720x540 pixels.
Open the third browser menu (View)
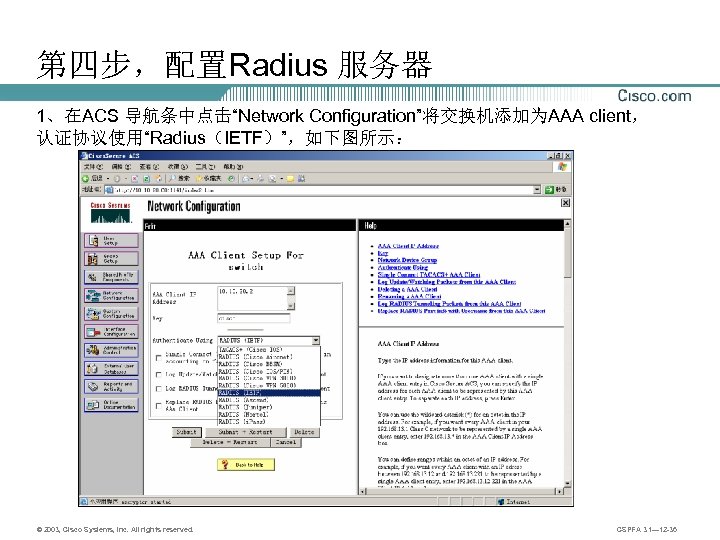coord(149,167)
